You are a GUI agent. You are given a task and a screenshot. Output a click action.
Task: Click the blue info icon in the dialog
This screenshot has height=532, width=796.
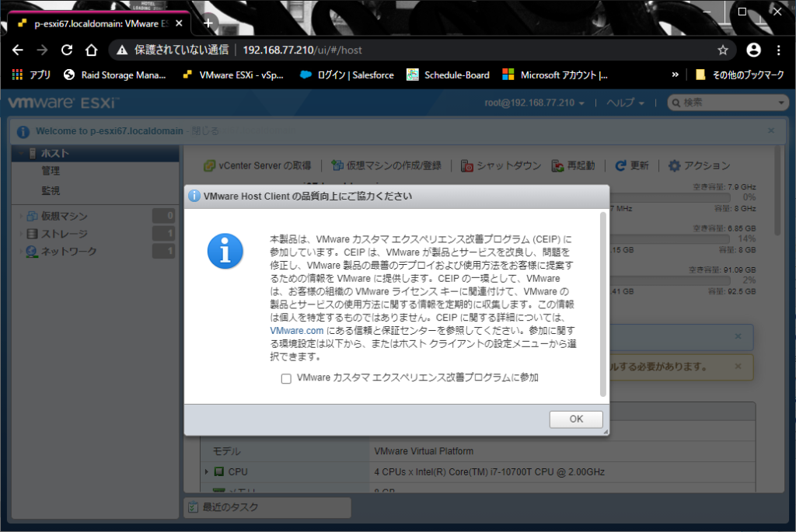pyautogui.click(x=225, y=251)
